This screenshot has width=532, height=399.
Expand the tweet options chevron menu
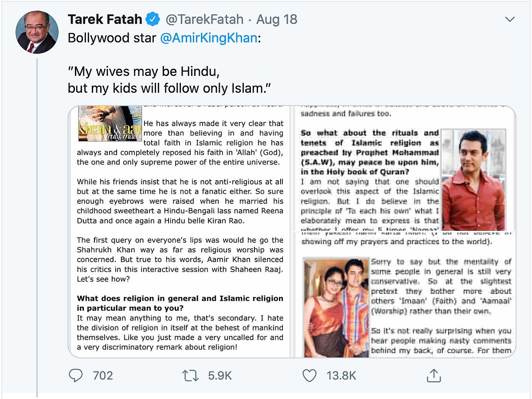click(510, 20)
